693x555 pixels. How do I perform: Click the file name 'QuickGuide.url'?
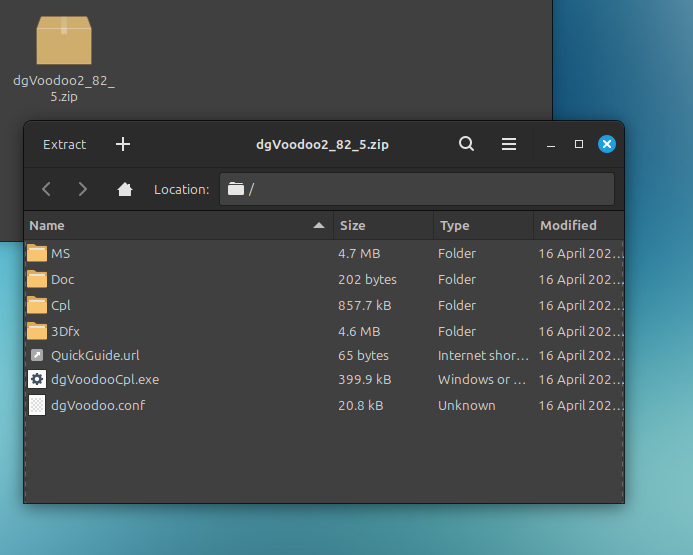(95, 355)
